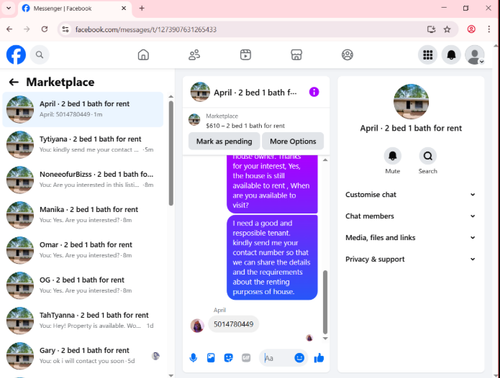
Task: Open the Chrome three-dot menu
Action: [x=489, y=29]
